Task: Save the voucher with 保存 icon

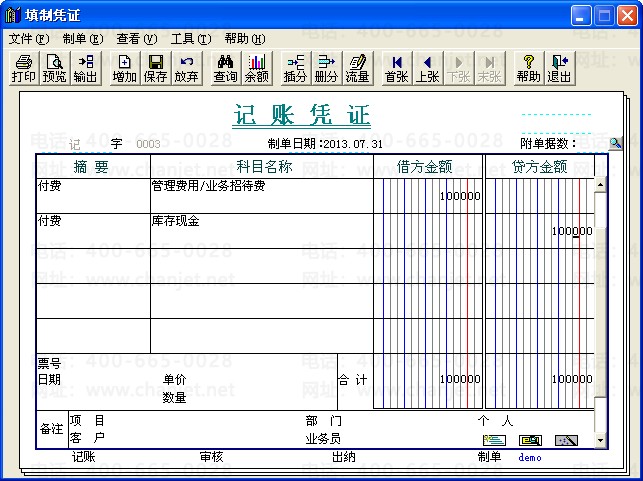Action: click(155, 68)
